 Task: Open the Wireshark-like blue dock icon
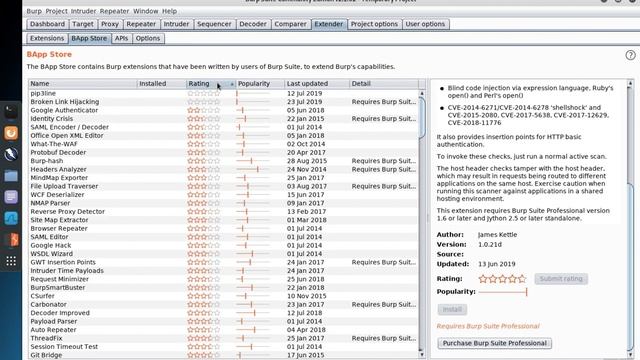tap(11, 218)
